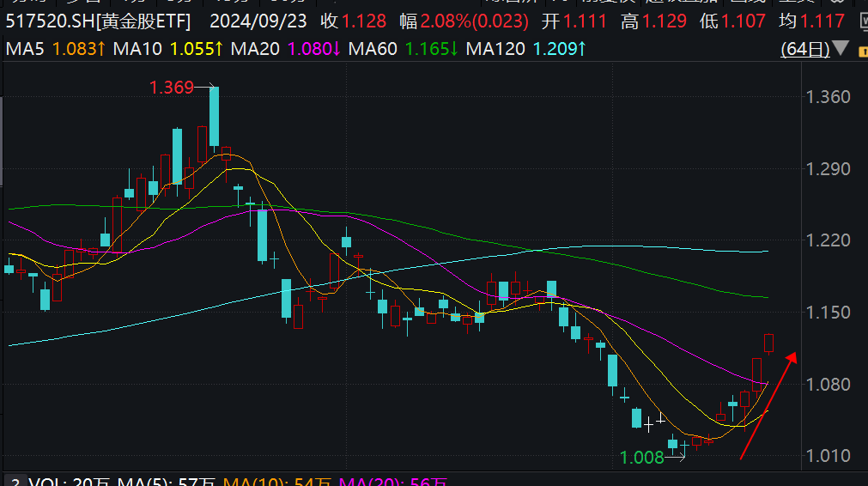Click the (64日) day-range link
868x486 pixels.
[x=804, y=49]
